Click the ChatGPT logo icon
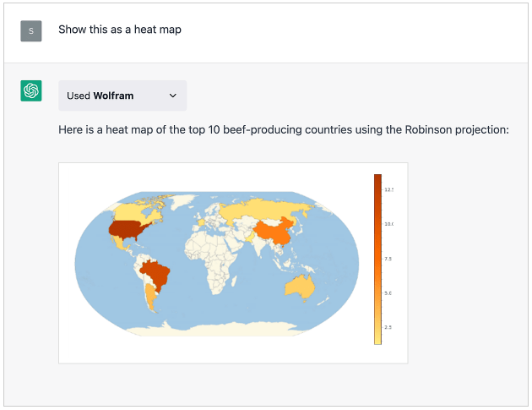Viewport: 532px width, 410px height. (31, 91)
